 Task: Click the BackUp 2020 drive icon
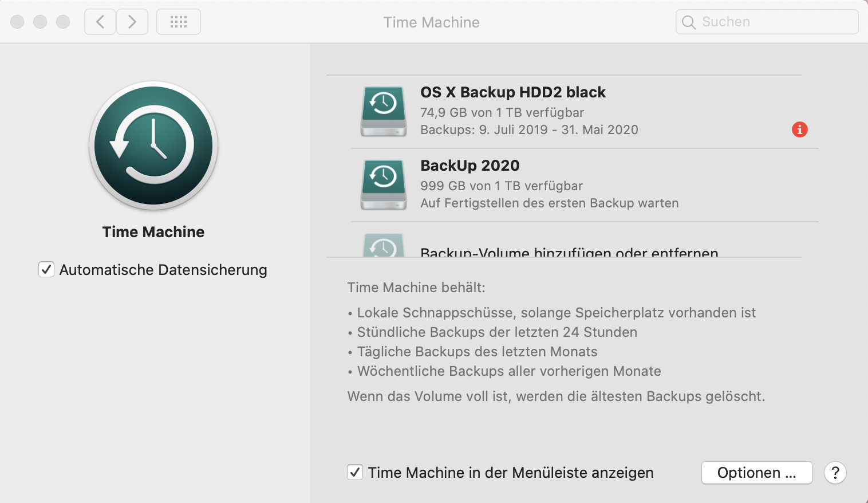[x=384, y=184]
